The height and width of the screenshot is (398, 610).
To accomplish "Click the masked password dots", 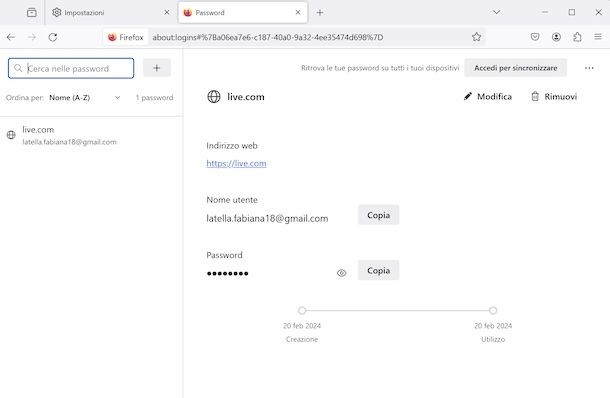I will pyautogui.click(x=228, y=274).
